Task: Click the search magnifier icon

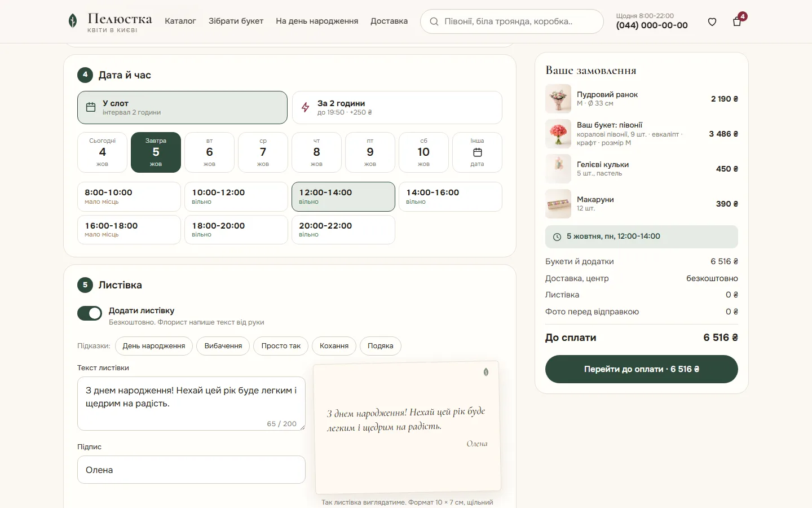Action: coord(434,21)
